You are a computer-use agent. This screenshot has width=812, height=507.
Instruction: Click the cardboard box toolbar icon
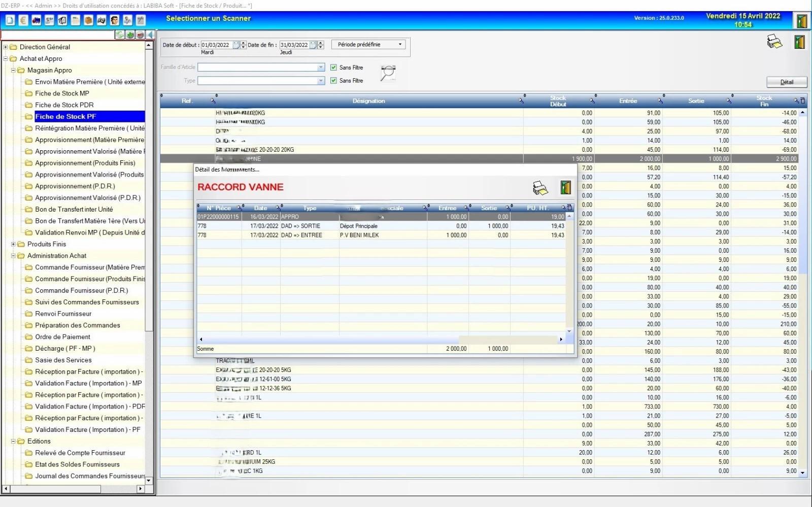coord(88,20)
